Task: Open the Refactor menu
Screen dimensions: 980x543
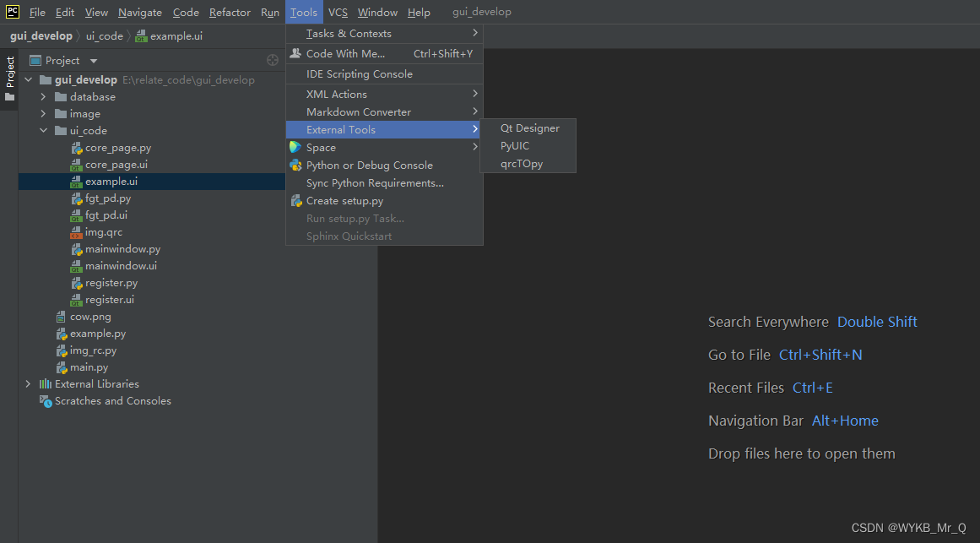Action: 230,12
